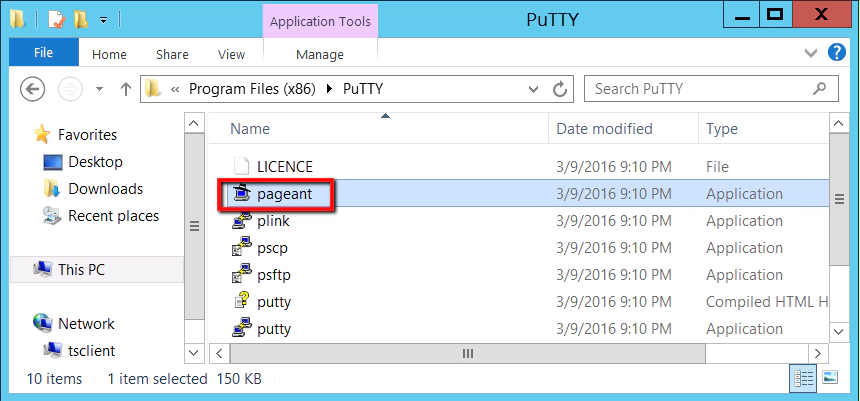Click Program Files (x86) in the address bar

click(x=252, y=89)
